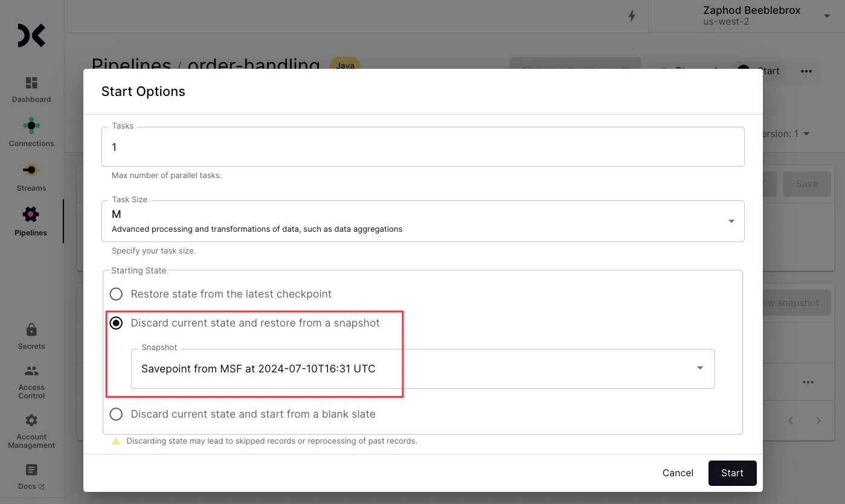
Task: Open Docs external link in sidebar
Action: [31, 470]
